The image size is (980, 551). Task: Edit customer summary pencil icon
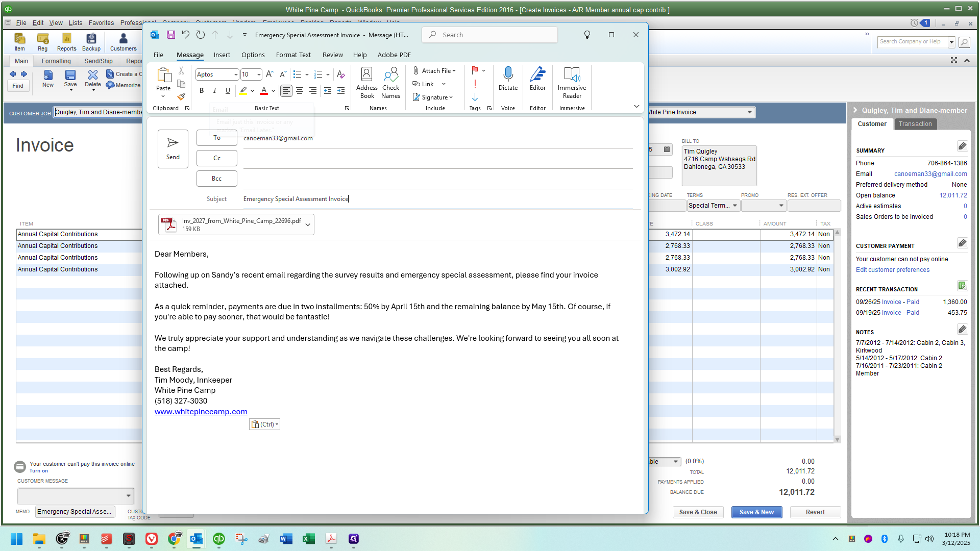click(x=962, y=146)
